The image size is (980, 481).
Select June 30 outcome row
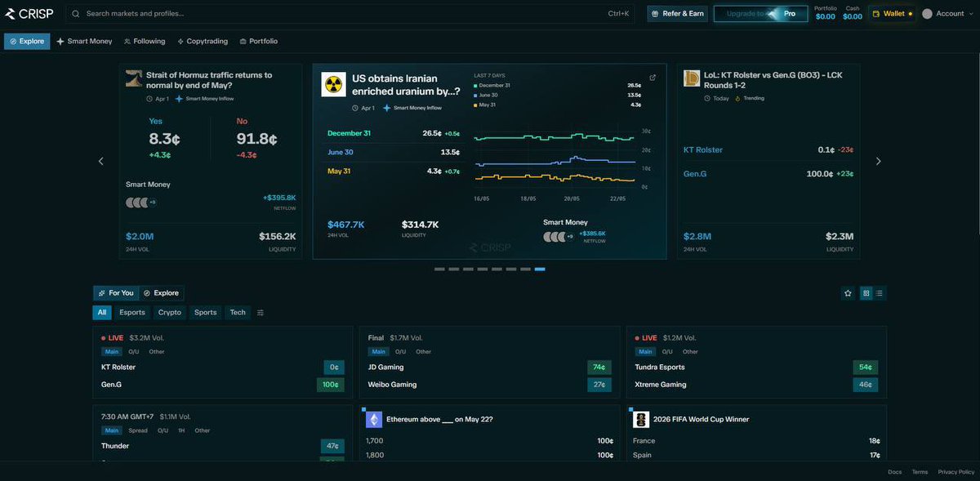394,152
